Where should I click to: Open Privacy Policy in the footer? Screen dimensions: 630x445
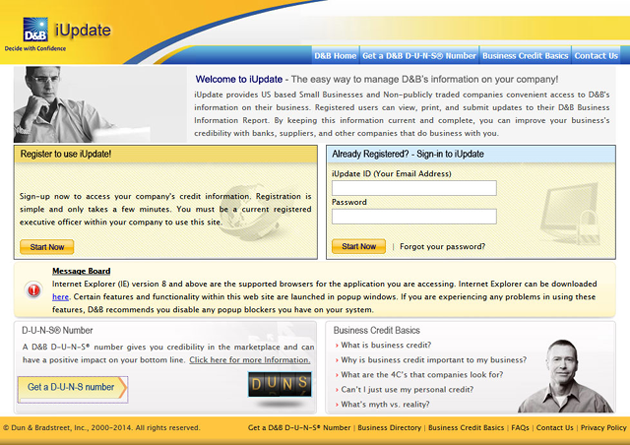coord(603,428)
